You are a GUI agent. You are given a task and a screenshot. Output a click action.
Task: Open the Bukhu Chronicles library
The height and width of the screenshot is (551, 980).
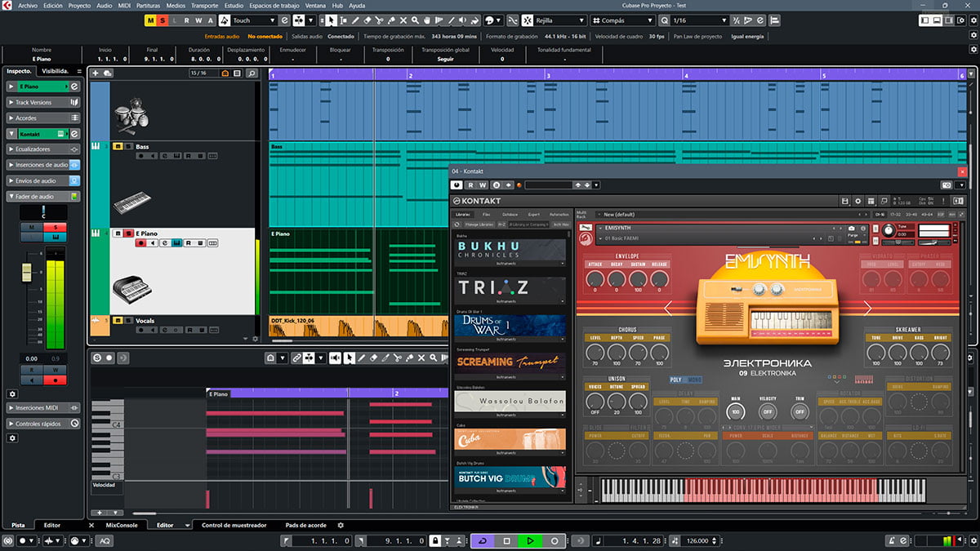[x=510, y=250]
